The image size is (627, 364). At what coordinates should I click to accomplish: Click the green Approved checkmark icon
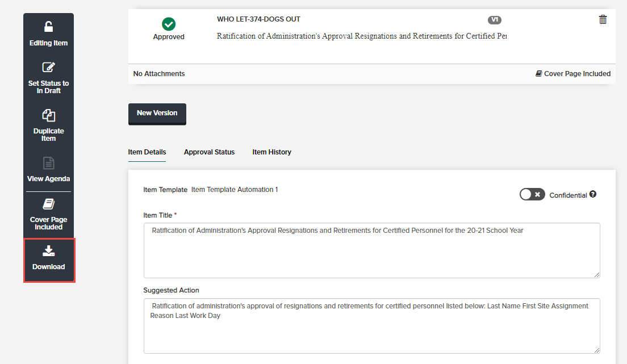169,24
